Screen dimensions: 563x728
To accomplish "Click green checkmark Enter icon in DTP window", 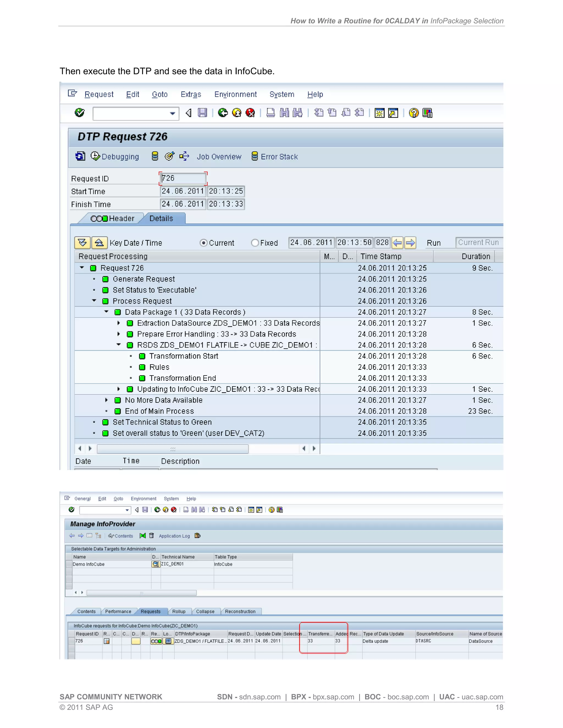I will click(79, 113).
